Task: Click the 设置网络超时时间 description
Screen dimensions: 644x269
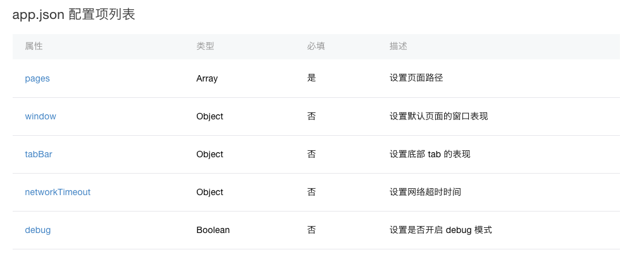Action: pos(425,192)
